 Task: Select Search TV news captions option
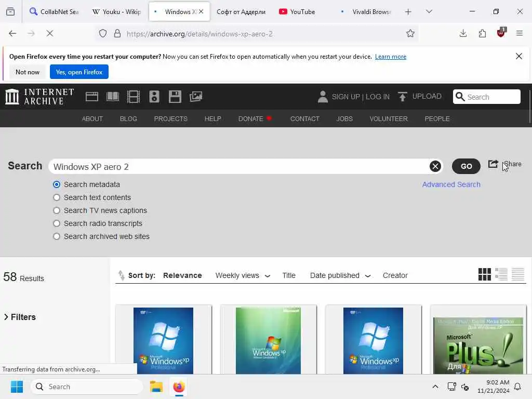coord(57,210)
